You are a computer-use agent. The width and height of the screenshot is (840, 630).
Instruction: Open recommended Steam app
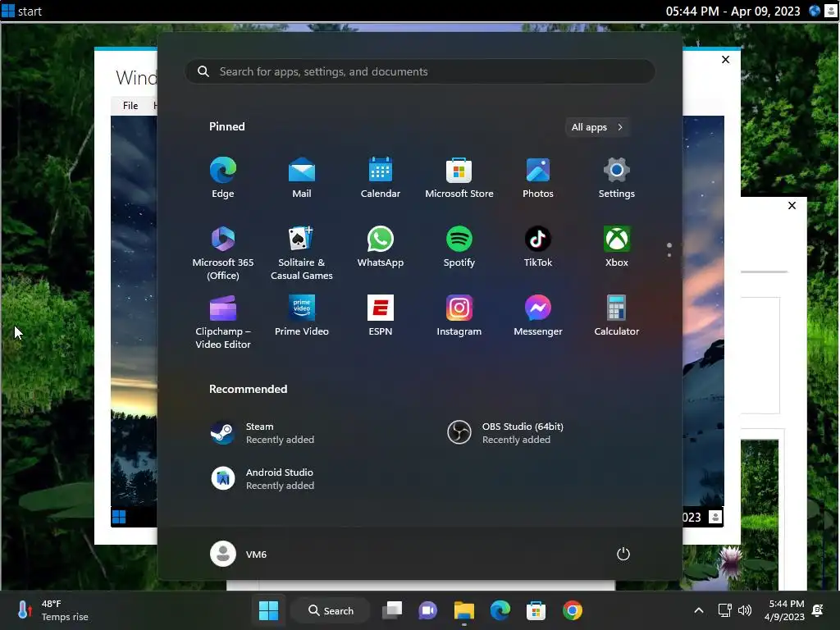(x=262, y=433)
